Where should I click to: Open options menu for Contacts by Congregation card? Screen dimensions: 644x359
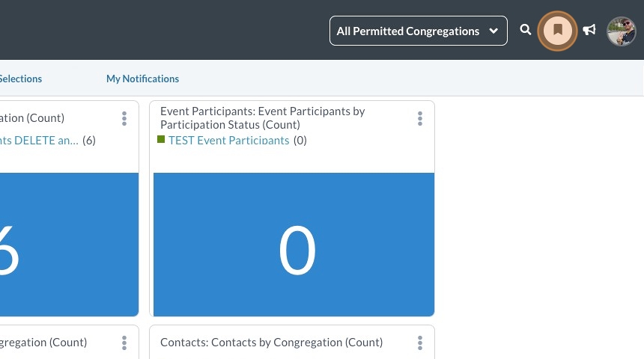pyautogui.click(x=420, y=343)
